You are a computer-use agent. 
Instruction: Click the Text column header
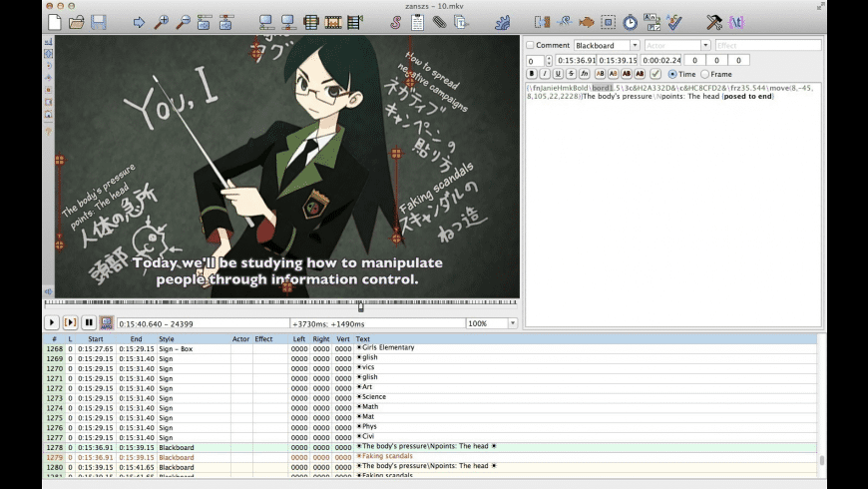tap(362, 339)
